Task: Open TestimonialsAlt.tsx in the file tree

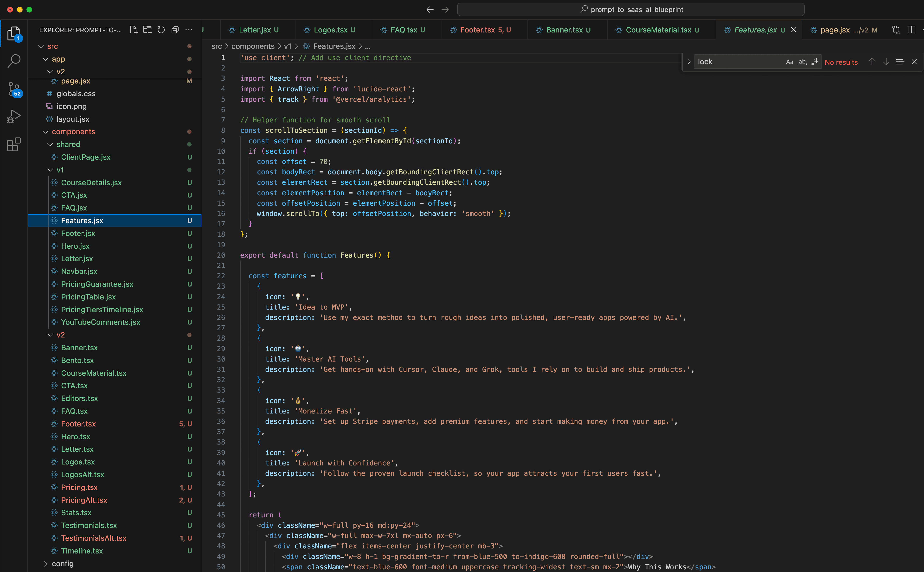Action: point(114,538)
